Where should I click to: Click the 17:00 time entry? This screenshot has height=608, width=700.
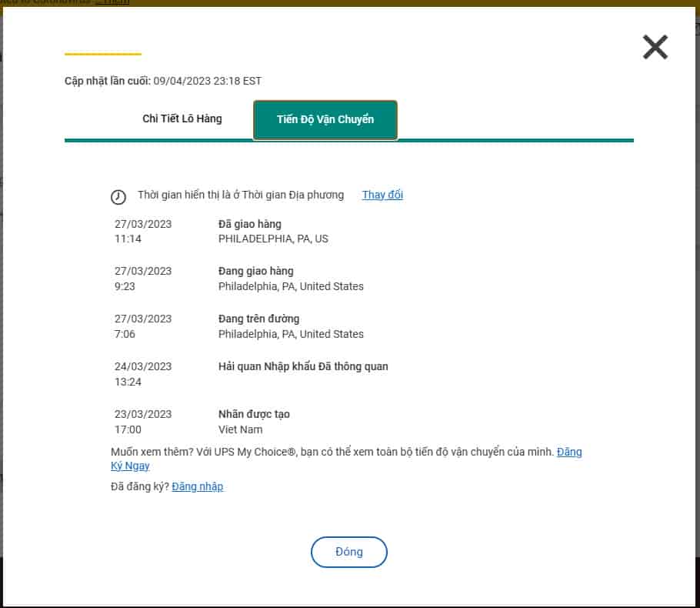click(128, 429)
